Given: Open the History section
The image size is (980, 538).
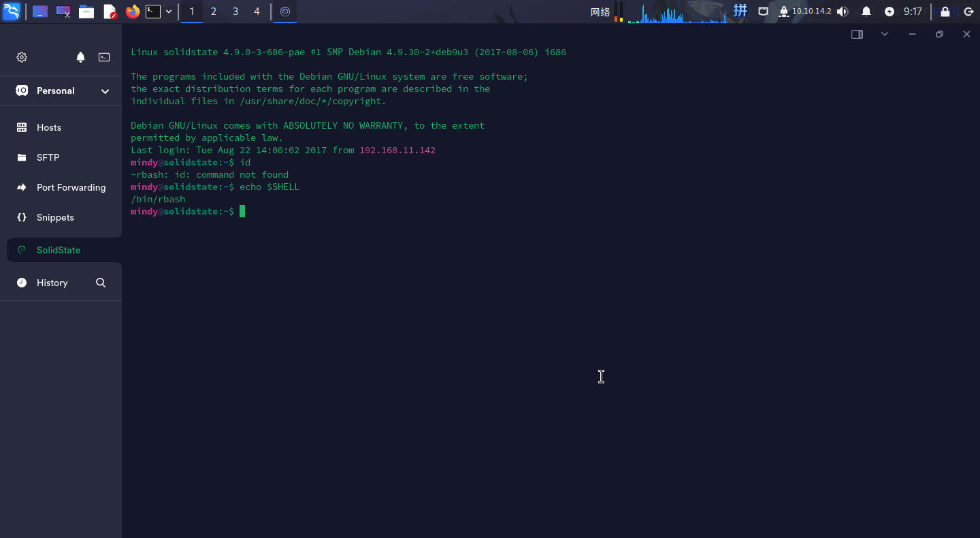Looking at the screenshot, I should click(52, 283).
